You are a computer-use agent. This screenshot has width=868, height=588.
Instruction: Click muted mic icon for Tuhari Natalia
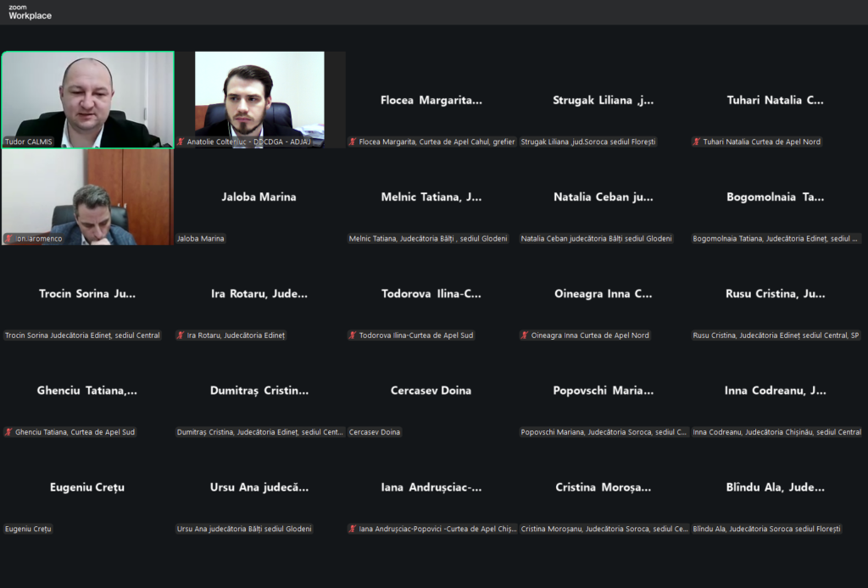697,141
